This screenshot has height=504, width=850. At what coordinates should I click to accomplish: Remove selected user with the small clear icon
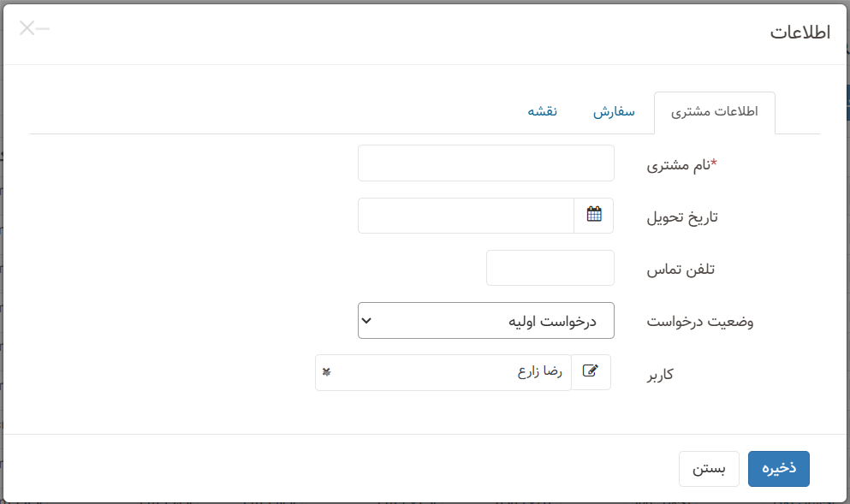point(325,371)
